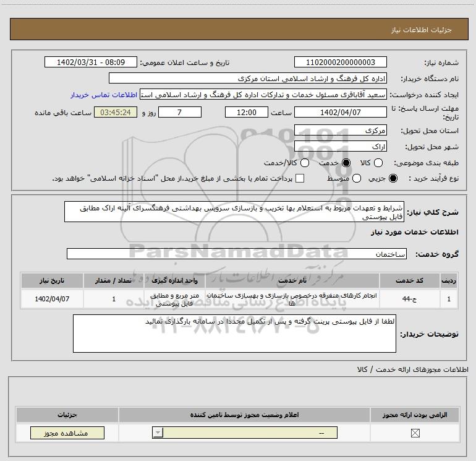Viewport: 476px width, 461px height.
Task: Click the remaining days field showing 7
Action: click(x=180, y=112)
